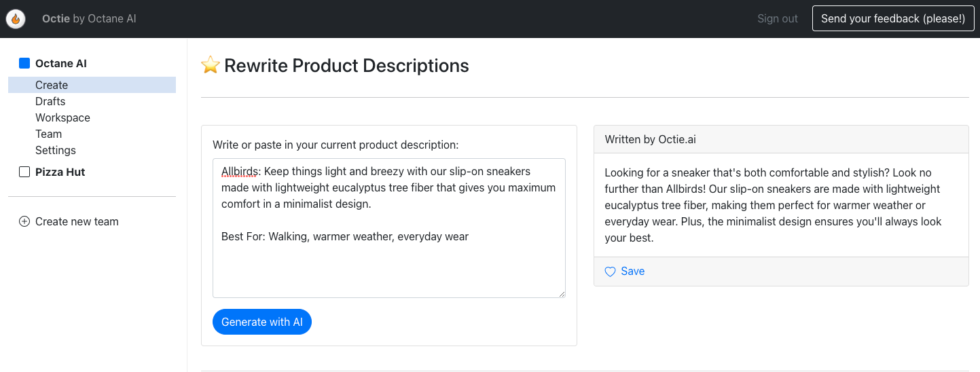Navigate to the Team page
Image resolution: width=980 pixels, height=372 pixels.
click(x=48, y=134)
